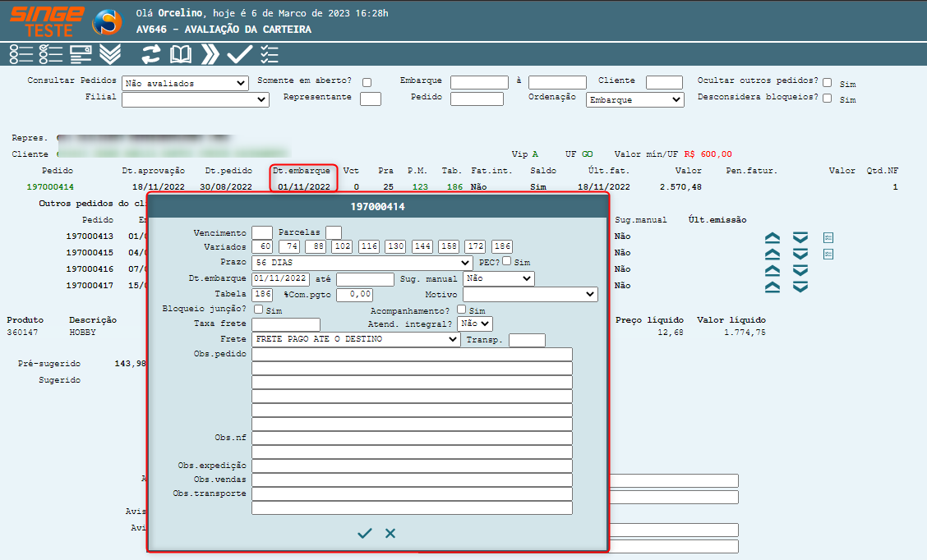927x560 pixels.
Task: Confirm dialog with the checkmark icon
Action: click(365, 534)
